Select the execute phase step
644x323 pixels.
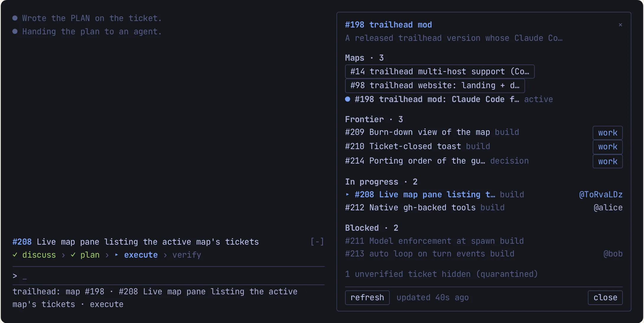point(141,255)
